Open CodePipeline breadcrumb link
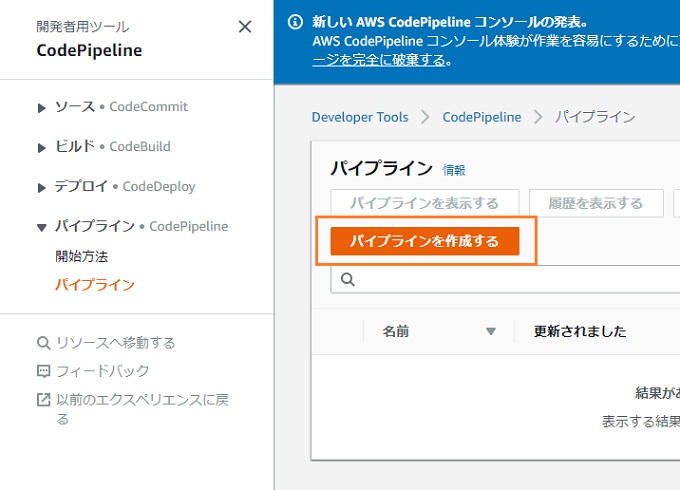 coord(482,117)
